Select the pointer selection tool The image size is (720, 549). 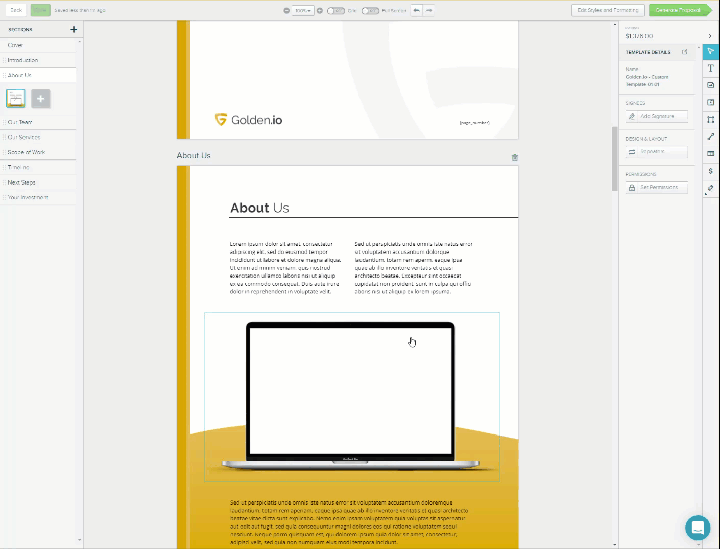point(711,51)
